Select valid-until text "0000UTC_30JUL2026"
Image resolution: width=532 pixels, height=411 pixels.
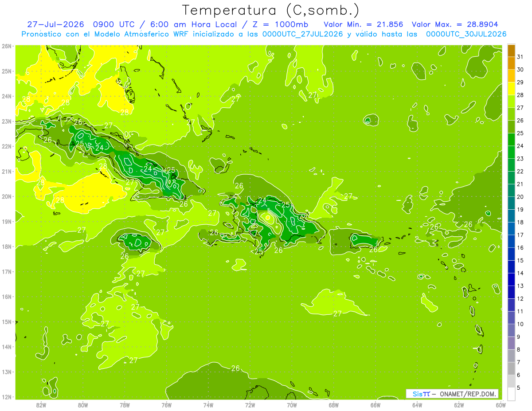[x=466, y=34]
